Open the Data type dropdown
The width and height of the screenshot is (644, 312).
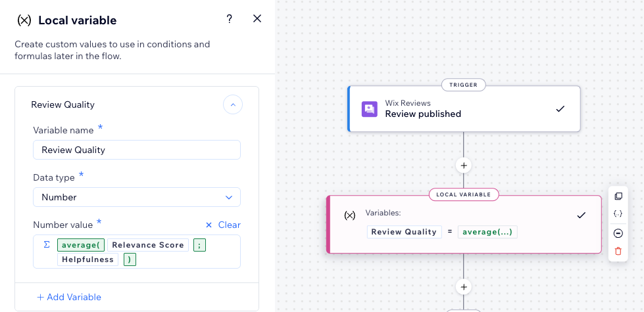tap(136, 197)
